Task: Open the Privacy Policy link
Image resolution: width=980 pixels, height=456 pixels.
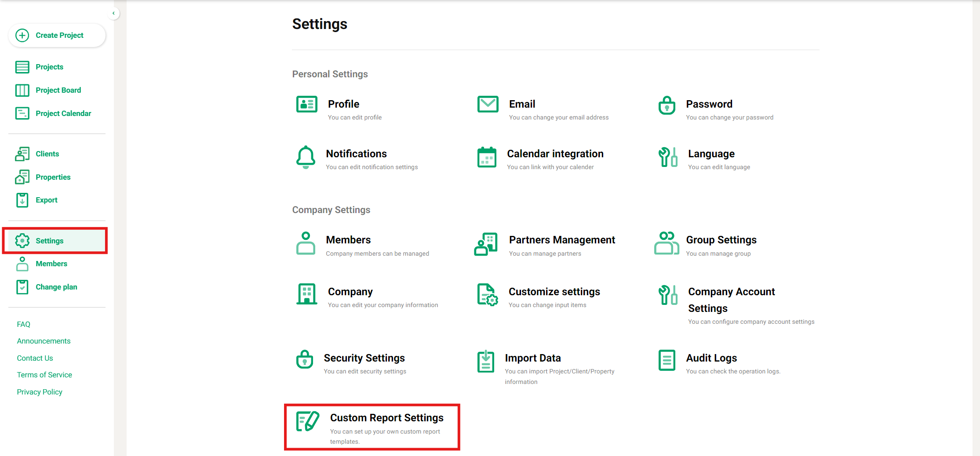Action: (x=40, y=392)
